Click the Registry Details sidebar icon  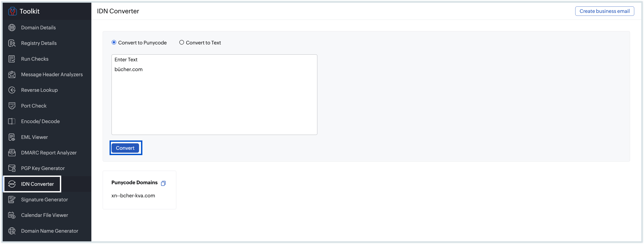[12, 43]
